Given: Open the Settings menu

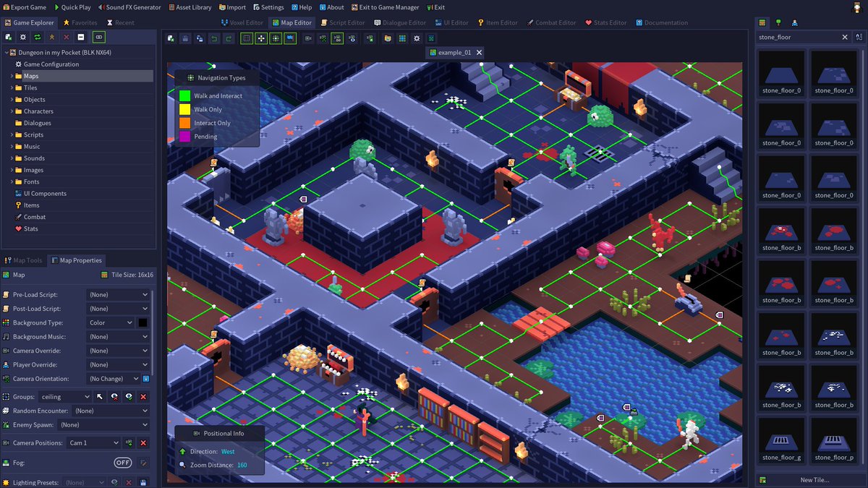Looking at the screenshot, I should [268, 7].
